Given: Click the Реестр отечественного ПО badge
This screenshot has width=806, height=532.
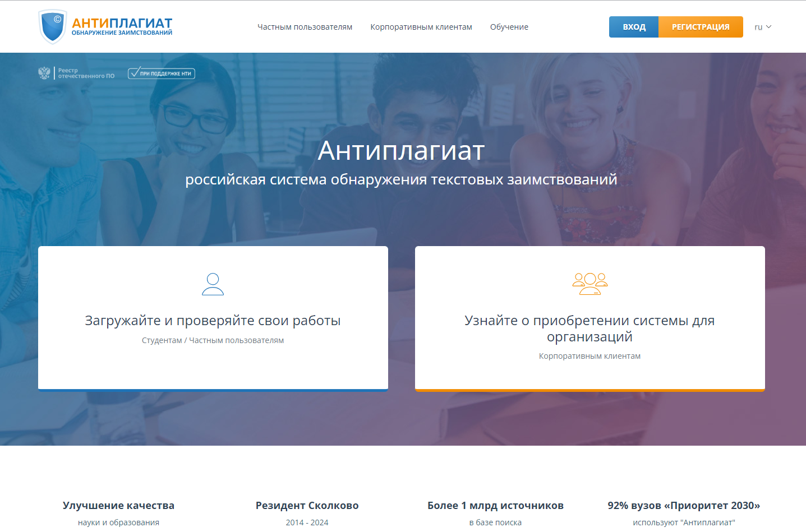Looking at the screenshot, I should point(76,73).
